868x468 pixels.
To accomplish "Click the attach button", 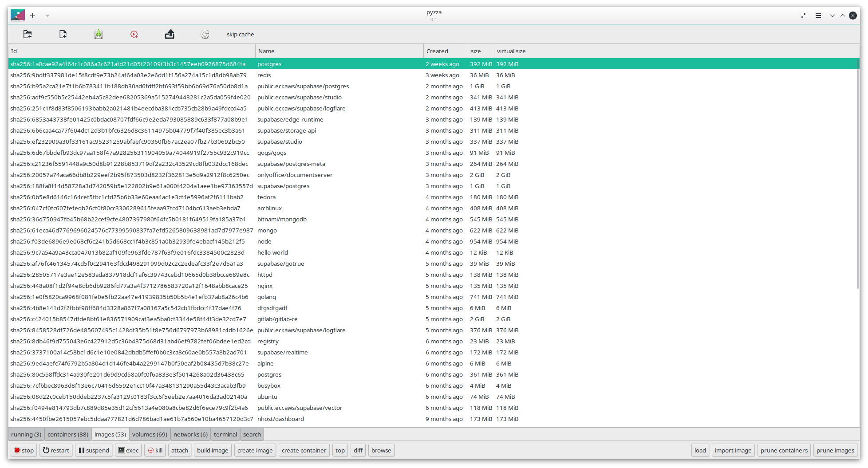I will (180, 450).
